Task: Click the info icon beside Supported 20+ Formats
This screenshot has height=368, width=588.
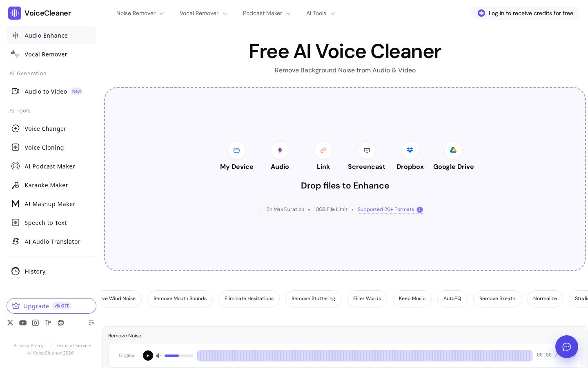Action: pyautogui.click(x=420, y=210)
